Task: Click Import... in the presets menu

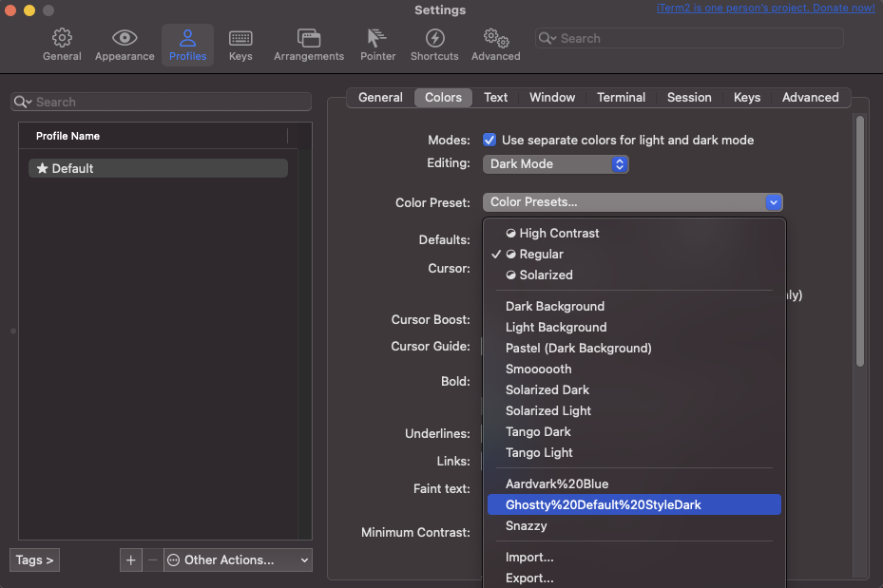Action: click(x=634, y=557)
